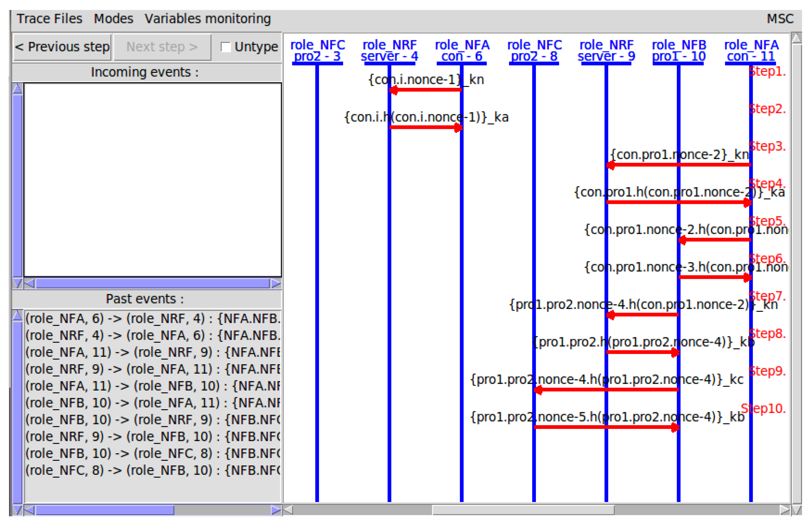Enable the Untype checkbox
The width and height of the screenshot is (812, 527).
tap(225, 47)
